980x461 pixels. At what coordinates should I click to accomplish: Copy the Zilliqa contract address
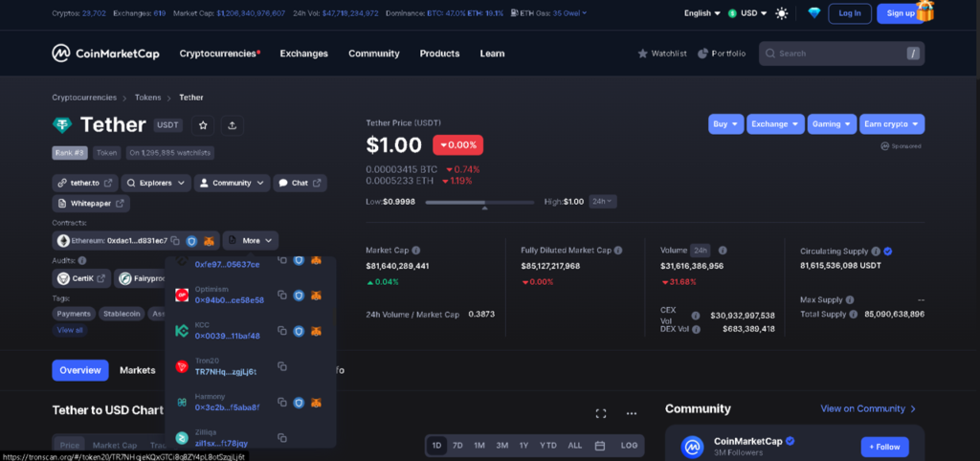(282, 438)
